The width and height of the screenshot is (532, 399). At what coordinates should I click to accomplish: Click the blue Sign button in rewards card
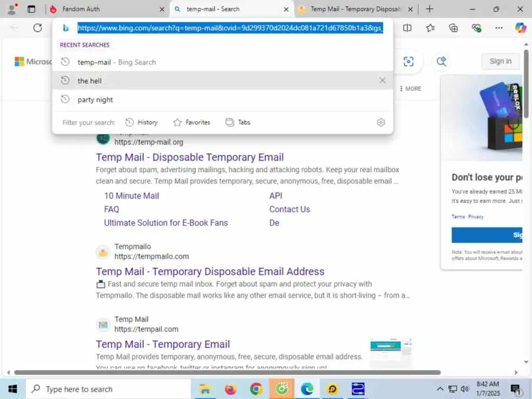(x=486, y=235)
